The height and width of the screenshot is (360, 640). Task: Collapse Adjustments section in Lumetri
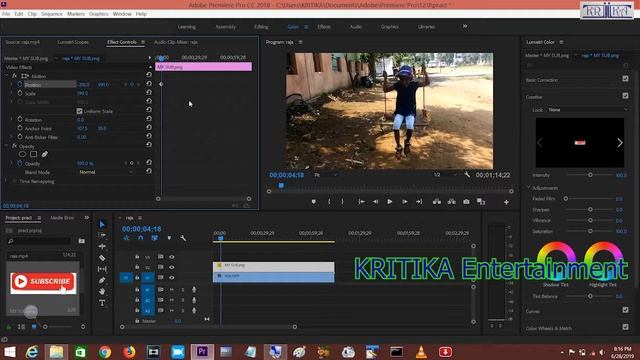pos(529,188)
